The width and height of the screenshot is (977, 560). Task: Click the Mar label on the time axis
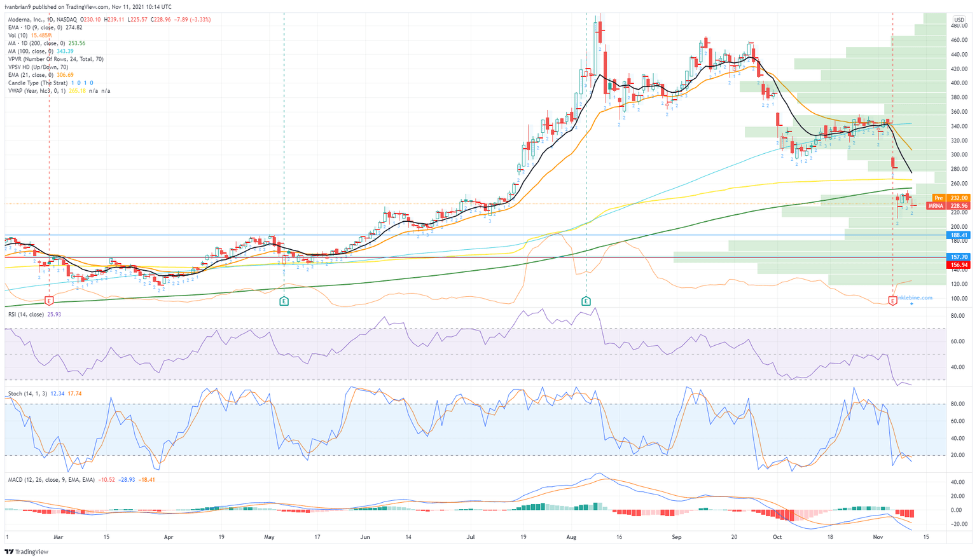coord(59,537)
